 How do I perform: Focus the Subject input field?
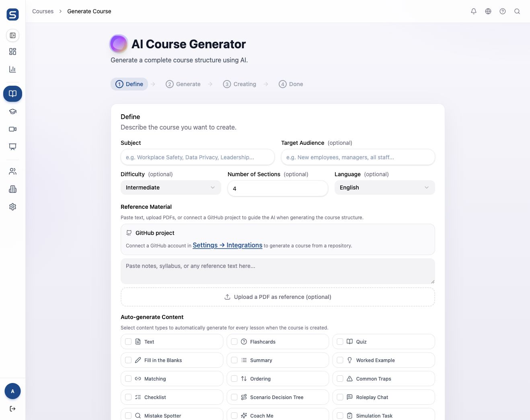197,157
